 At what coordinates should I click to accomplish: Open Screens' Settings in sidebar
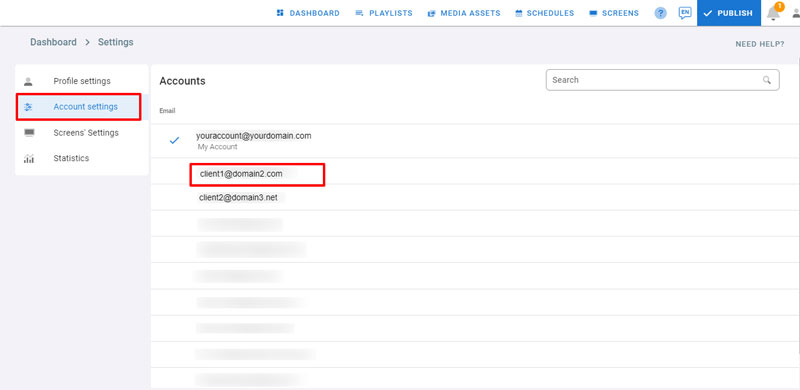[82, 133]
